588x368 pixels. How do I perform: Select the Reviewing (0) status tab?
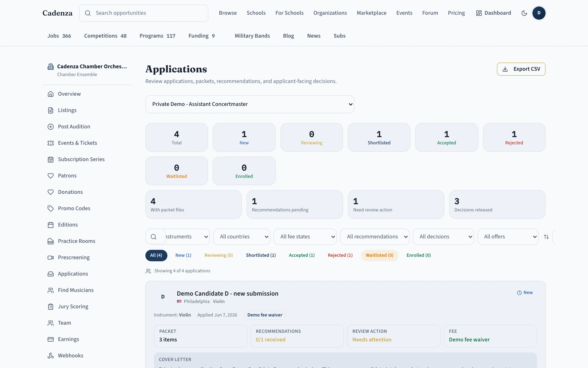[x=218, y=255]
